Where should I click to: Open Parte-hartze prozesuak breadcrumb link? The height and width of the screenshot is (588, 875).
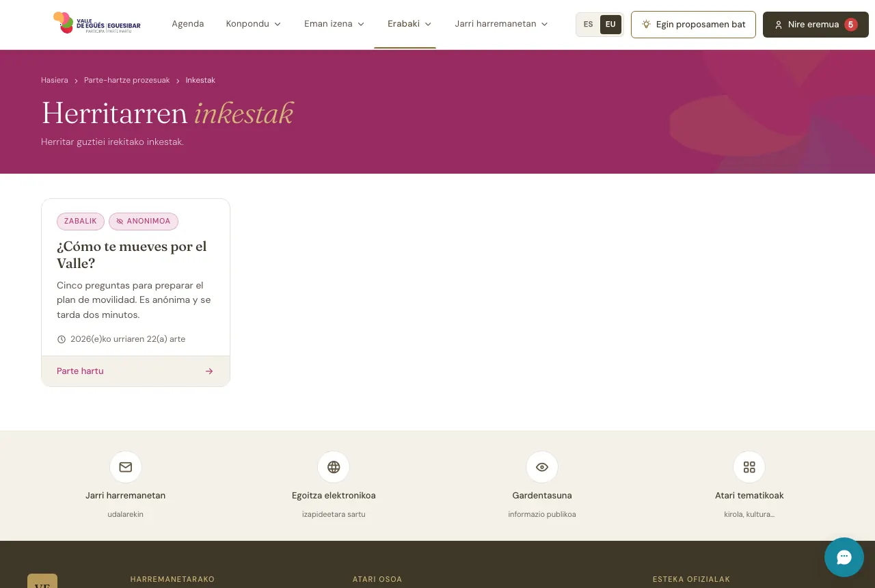click(127, 80)
